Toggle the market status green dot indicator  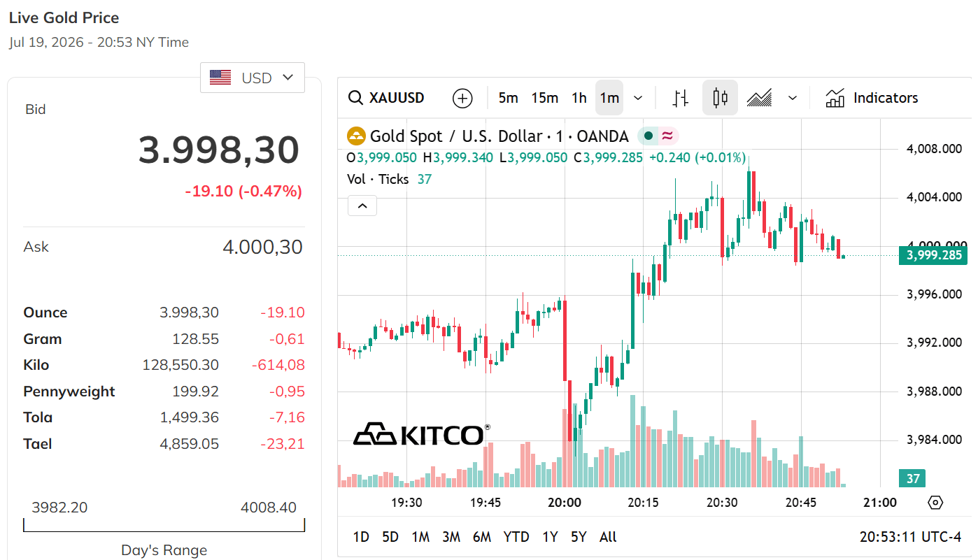point(648,136)
